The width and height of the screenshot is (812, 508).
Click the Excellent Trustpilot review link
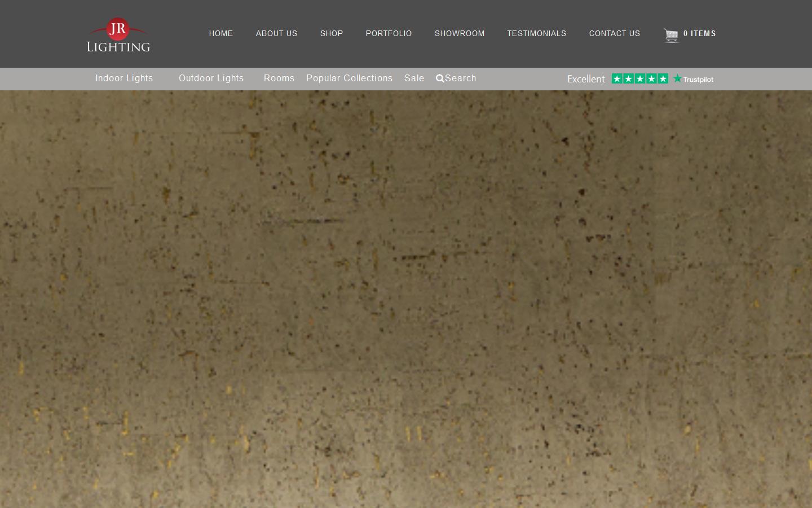tap(586, 79)
